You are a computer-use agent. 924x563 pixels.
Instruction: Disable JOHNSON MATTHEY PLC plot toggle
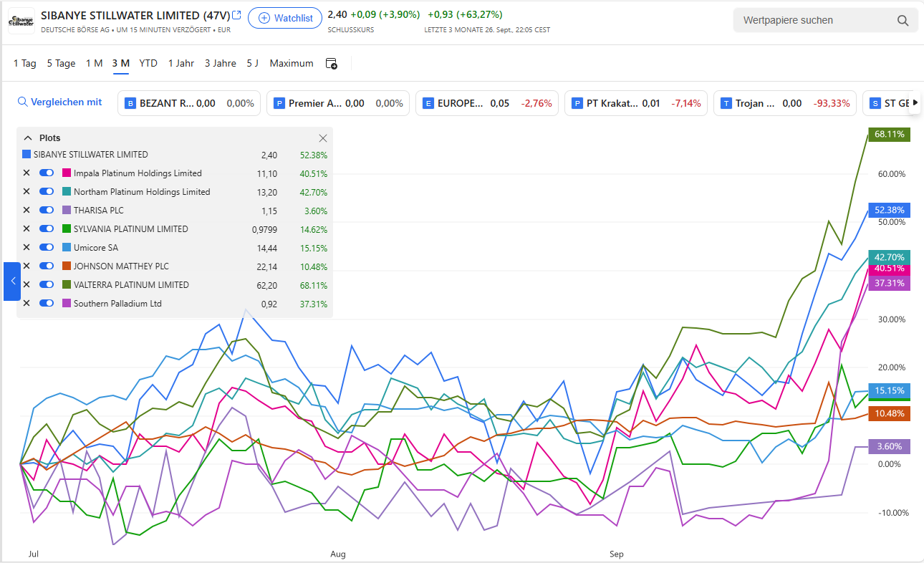point(47,266)
